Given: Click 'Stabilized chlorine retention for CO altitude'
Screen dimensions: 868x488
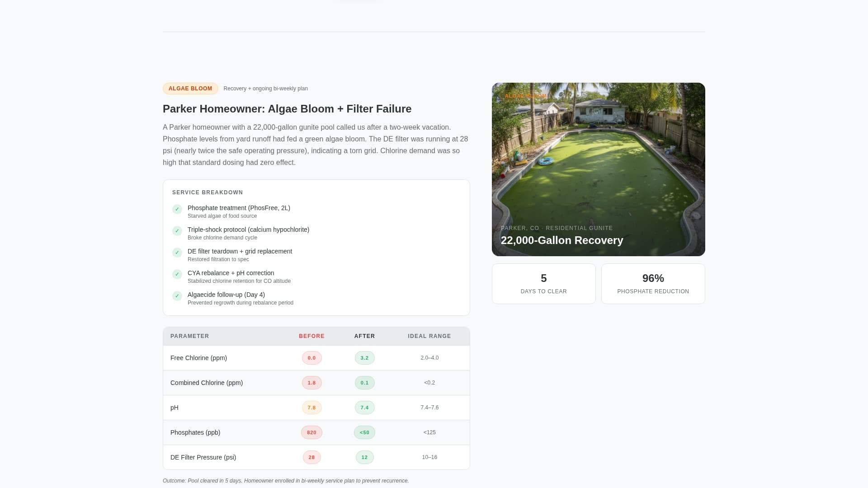Looking at the screenshot, I should click(x=239, y=281).
